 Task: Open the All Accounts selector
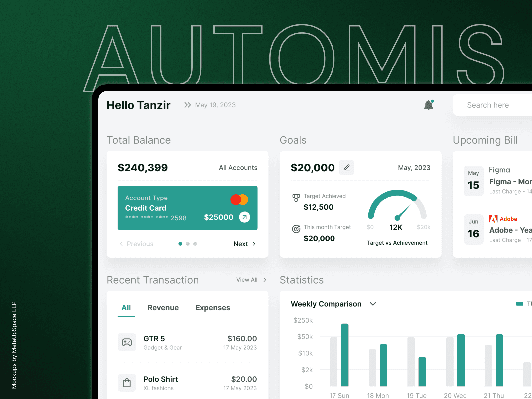click(x=238, y=168)
